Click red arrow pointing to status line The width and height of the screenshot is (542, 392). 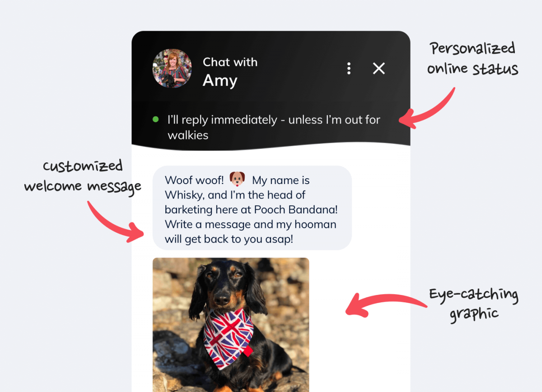pyautogui.click(x=427, y=110)
